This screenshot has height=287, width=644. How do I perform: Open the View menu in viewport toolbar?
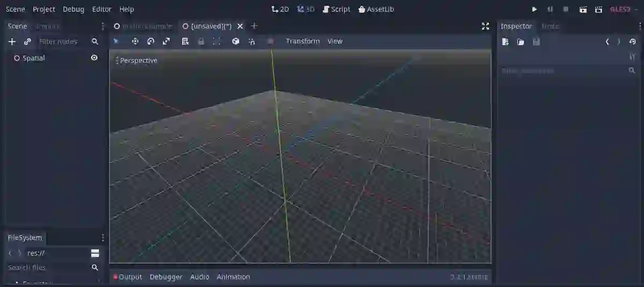pyautogui.click(x=335, y=41)
